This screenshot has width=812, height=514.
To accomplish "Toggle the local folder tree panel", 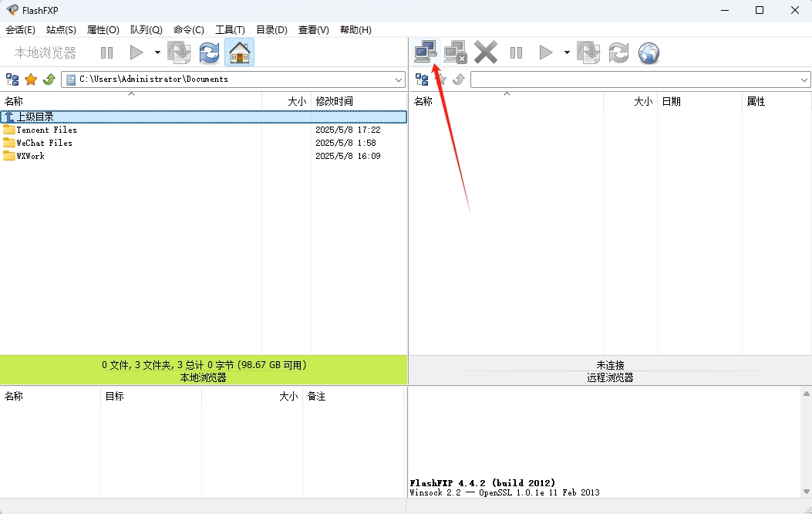I will coord(12,79).
